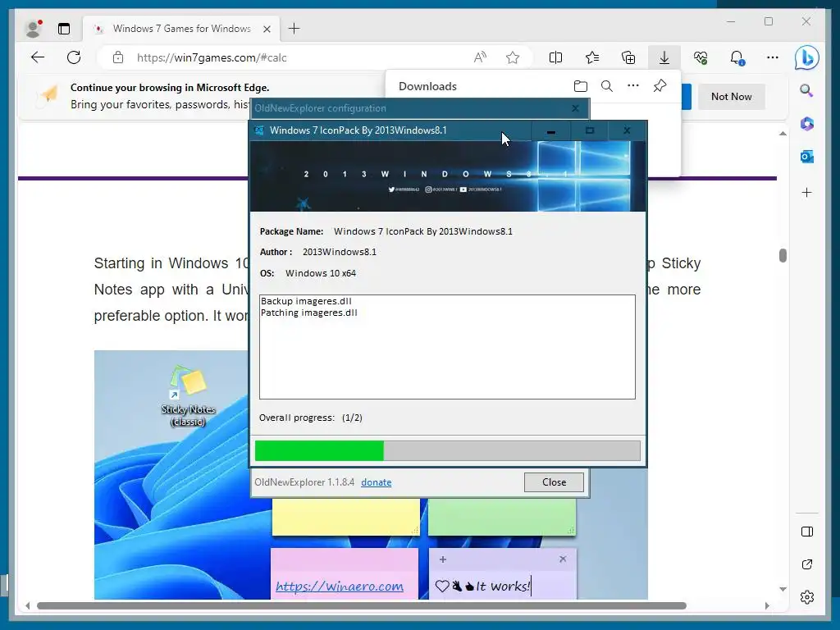Select the "Patching imageres.dll" log line
840x630 pixels.
point(309,313)
